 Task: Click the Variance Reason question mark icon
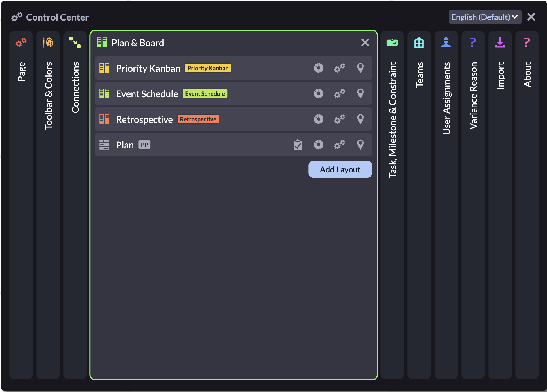473,43
